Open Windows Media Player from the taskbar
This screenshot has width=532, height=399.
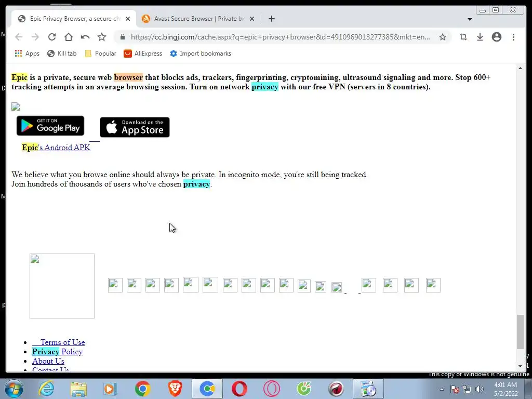point(110,389)
